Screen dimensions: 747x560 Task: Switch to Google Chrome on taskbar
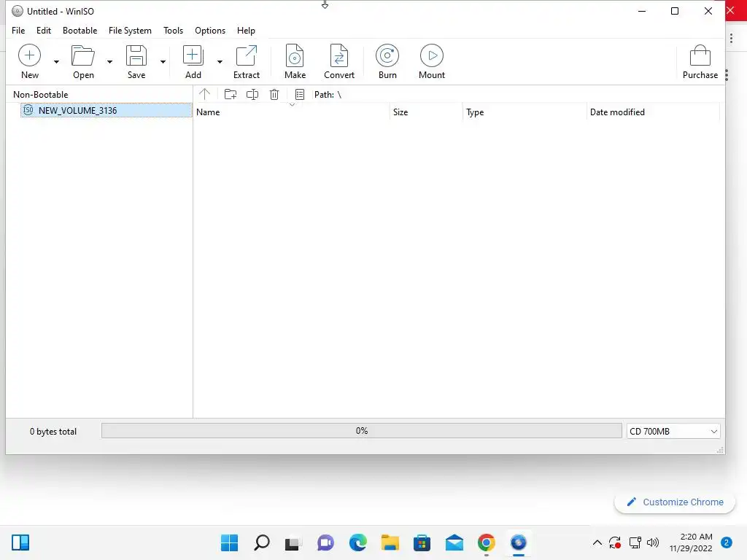[487, 542]
